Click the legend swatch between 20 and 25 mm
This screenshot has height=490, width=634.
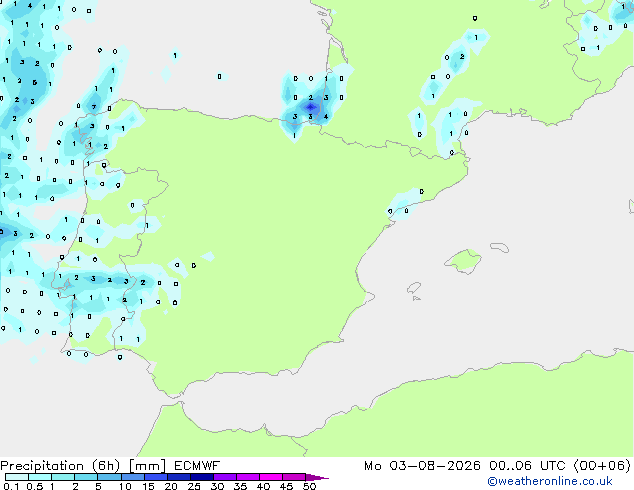(x=179, y=477)
